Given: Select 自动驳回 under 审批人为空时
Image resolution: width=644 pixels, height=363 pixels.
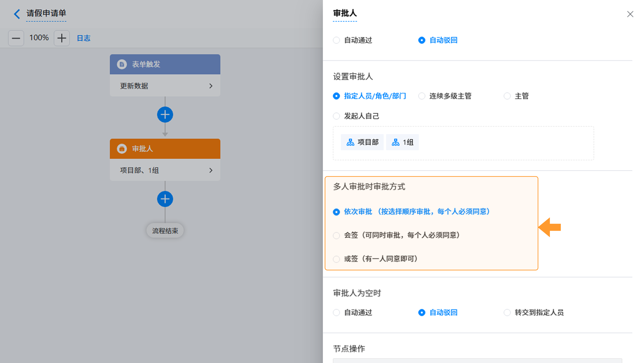Looking at the screenshot, I should point(438,313).
